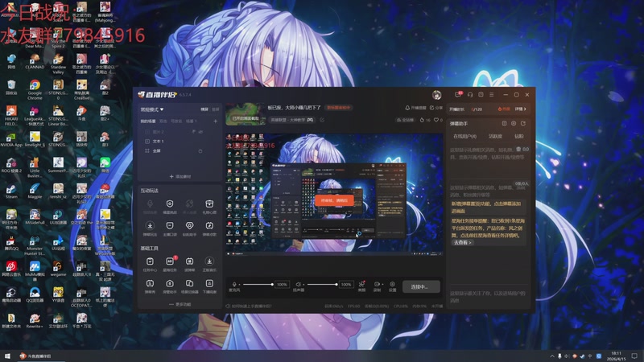This screenshot has height=362, width=644.
Task: Edit the stream category pencil icon
Action: [x=322, y=120]
